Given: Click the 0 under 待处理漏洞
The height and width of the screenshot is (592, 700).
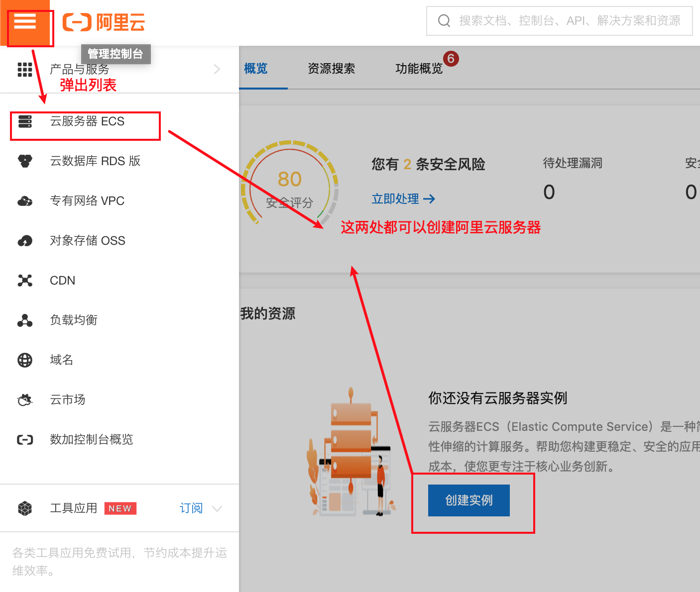Looking at the screenshot, I should point(549,192).
